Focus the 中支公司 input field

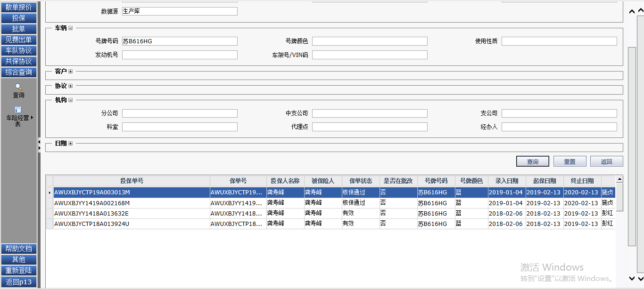pyautogui.click(x=370, y=113)
